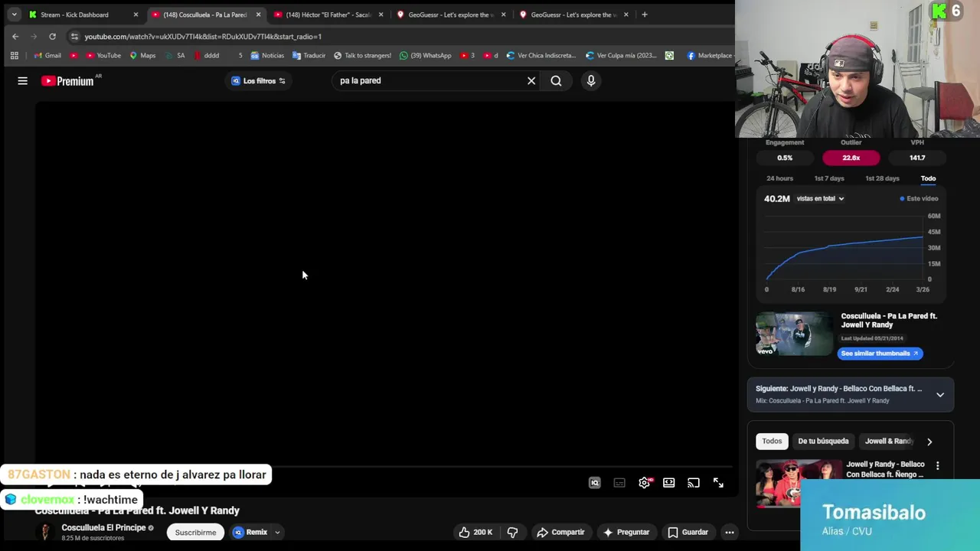
Task: Enter fullscreen in the video player
Action: coord(718,483)
